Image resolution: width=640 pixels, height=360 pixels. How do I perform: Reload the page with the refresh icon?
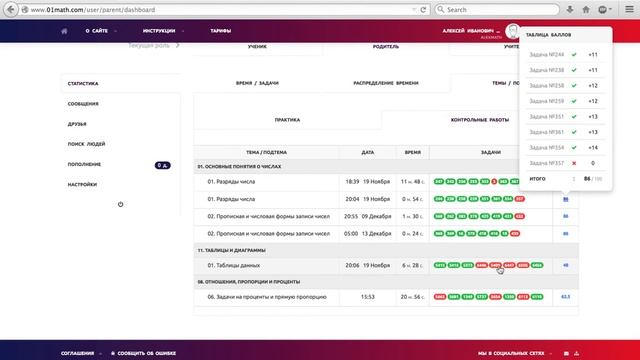(x=423, y=9)
